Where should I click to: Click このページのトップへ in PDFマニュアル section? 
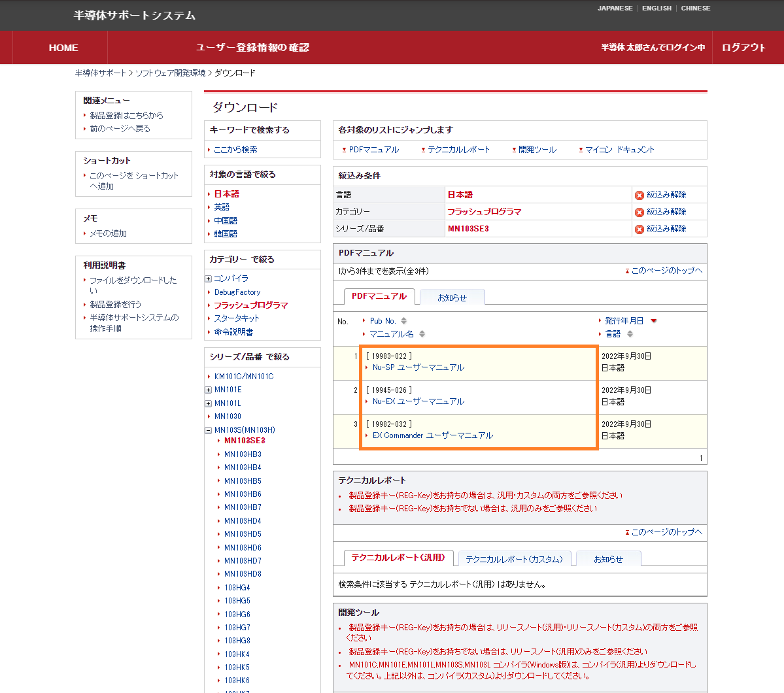666,271
